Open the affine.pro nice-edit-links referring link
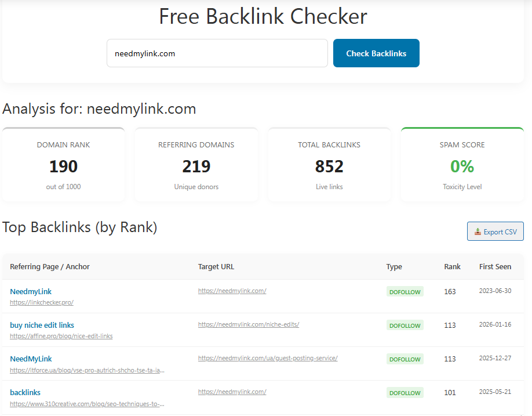Viewport: 532px width, 416px height. [x=61, y=336]
